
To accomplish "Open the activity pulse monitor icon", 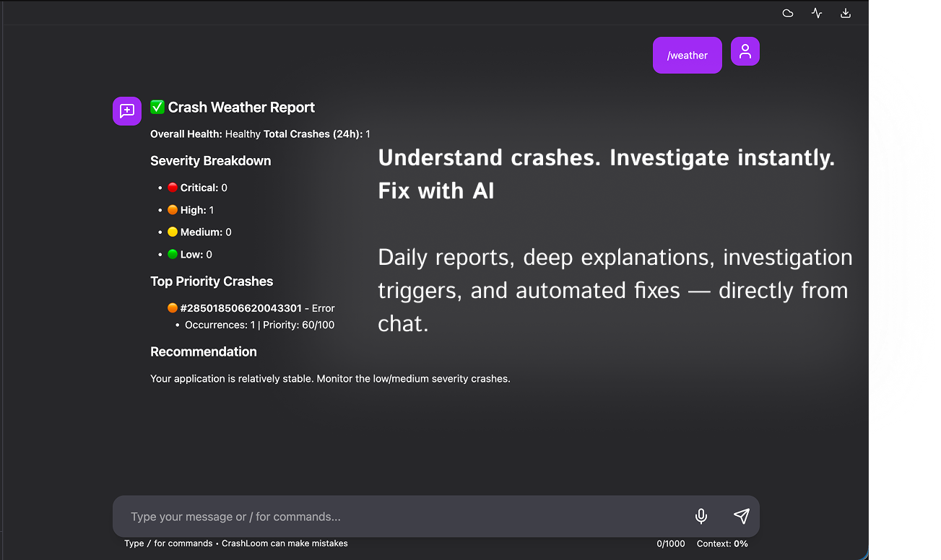I will [816, 12].
